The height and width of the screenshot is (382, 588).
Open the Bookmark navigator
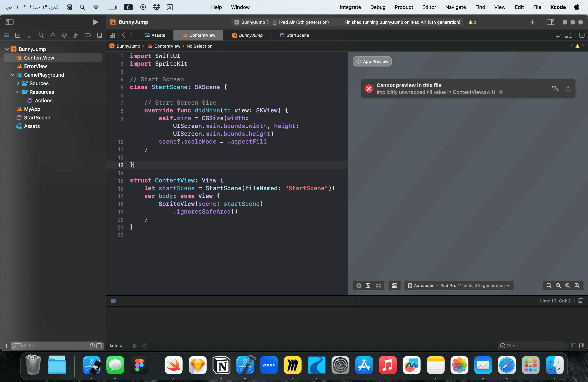29,35
